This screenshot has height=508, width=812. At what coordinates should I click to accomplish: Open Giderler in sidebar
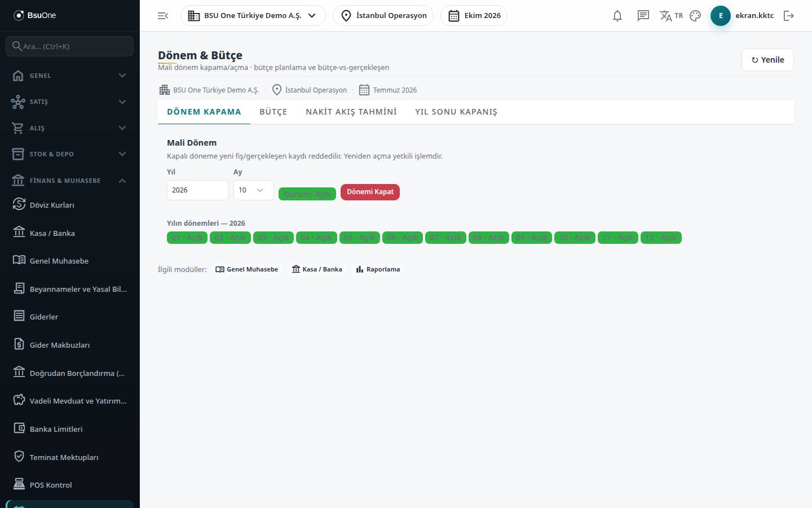tap(70, 317)
